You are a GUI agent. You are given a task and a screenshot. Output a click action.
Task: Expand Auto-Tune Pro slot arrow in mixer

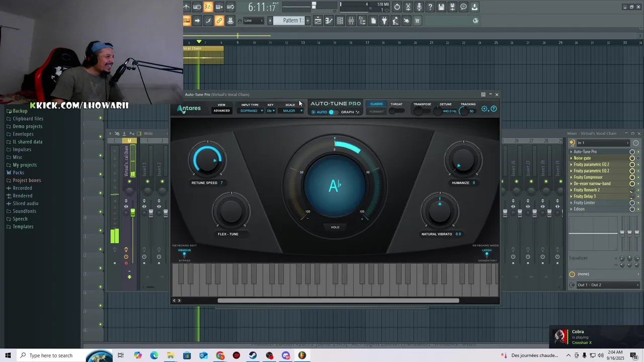point(571,152)
